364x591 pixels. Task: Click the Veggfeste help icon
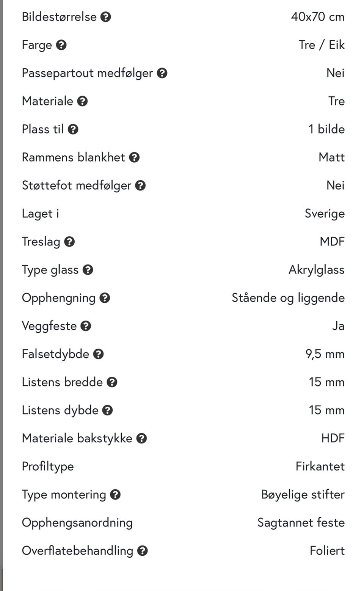pyautogui.click(x=86, y=326)
